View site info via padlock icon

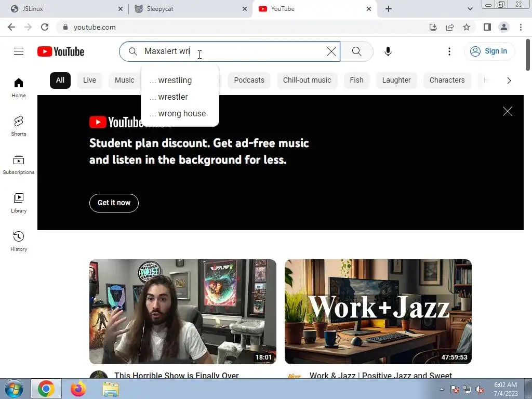pos(65,27)
